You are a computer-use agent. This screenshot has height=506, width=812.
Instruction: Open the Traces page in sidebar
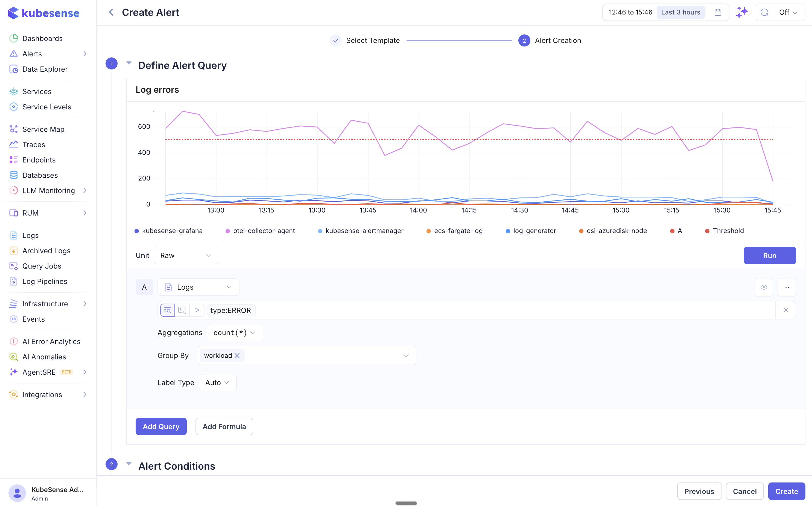click(x=33, y=145)
